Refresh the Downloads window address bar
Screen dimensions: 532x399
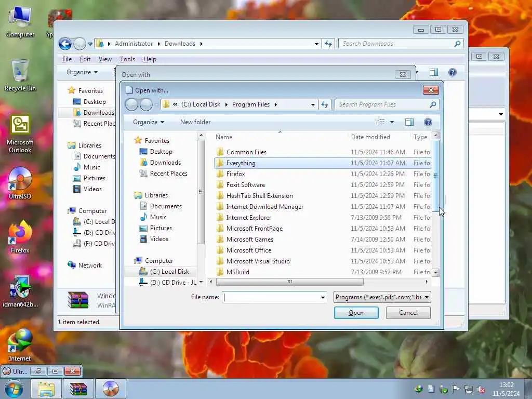pos(328,44)
